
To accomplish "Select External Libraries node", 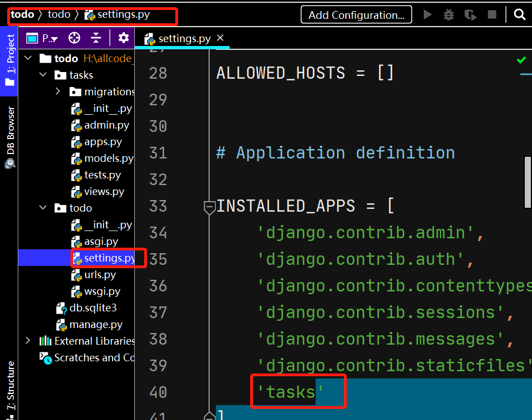I will [87, 341].
